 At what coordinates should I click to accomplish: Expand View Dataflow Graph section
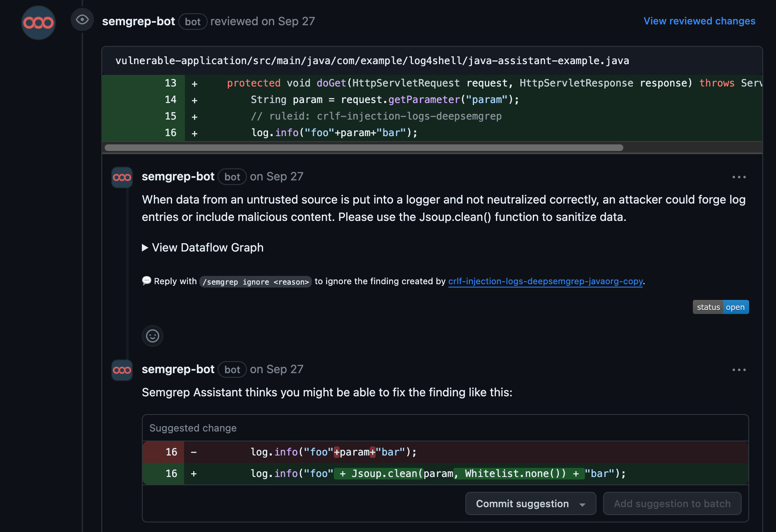click(x=203, y=247)
